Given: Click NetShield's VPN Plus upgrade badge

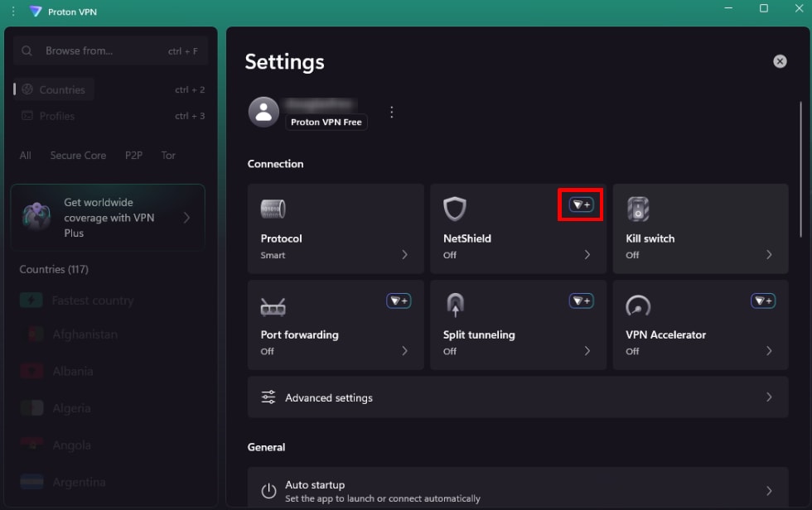Looking at the screenshot, I should (x=581, y=204).
